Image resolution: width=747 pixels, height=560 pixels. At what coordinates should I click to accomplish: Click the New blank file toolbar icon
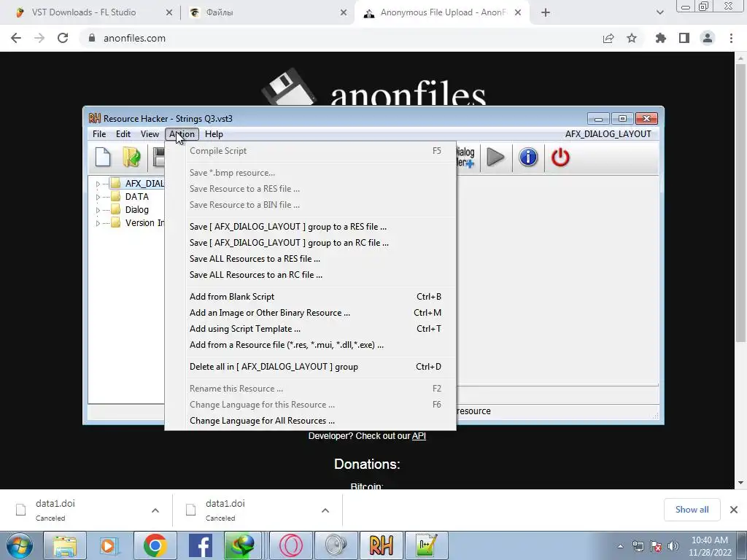click(x=103, y=157)
